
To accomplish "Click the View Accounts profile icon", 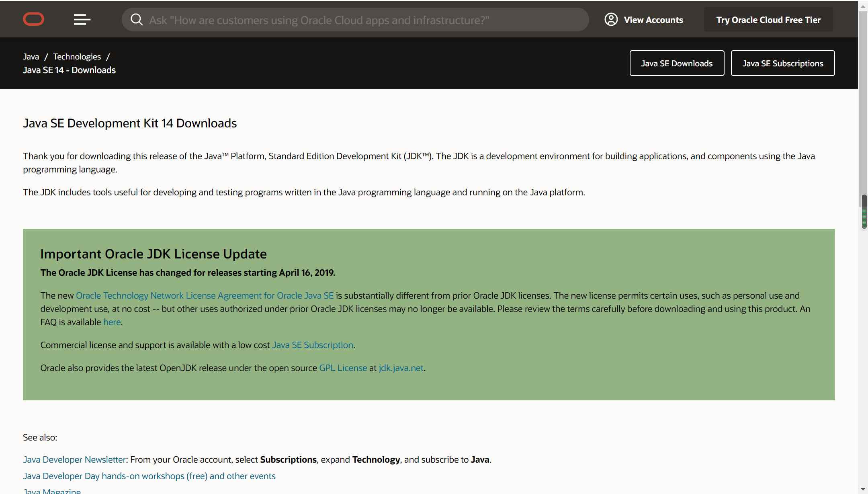I will coord(611,19).
